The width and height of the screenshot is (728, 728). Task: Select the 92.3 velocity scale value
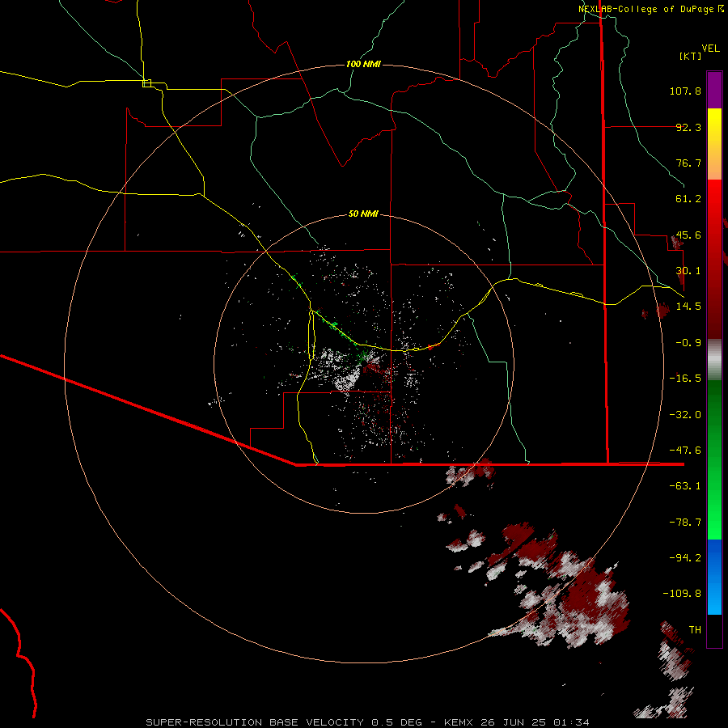coord(688,127)
